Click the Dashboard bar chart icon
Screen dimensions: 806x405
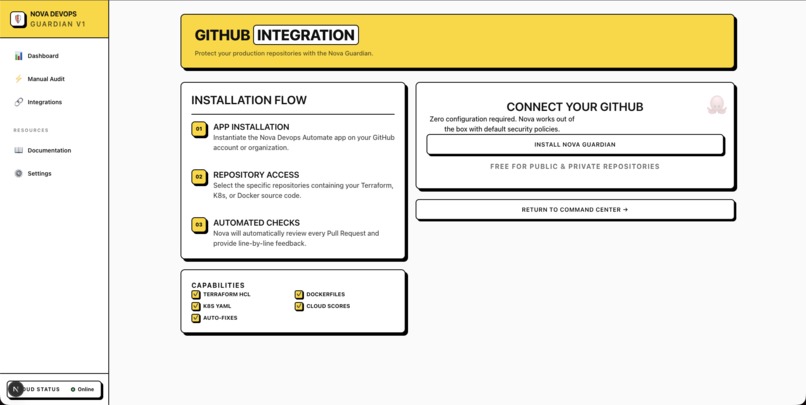pyautogui.click(x=19, y=56)
